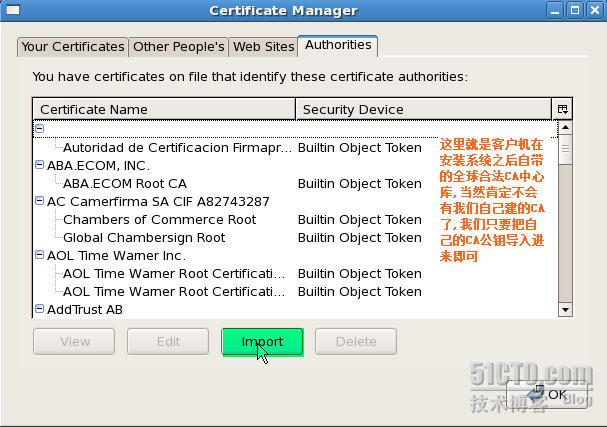
Task: Click Builtin Object Token for Autoridad de Certificacion
Action: [x=360, y=147]
